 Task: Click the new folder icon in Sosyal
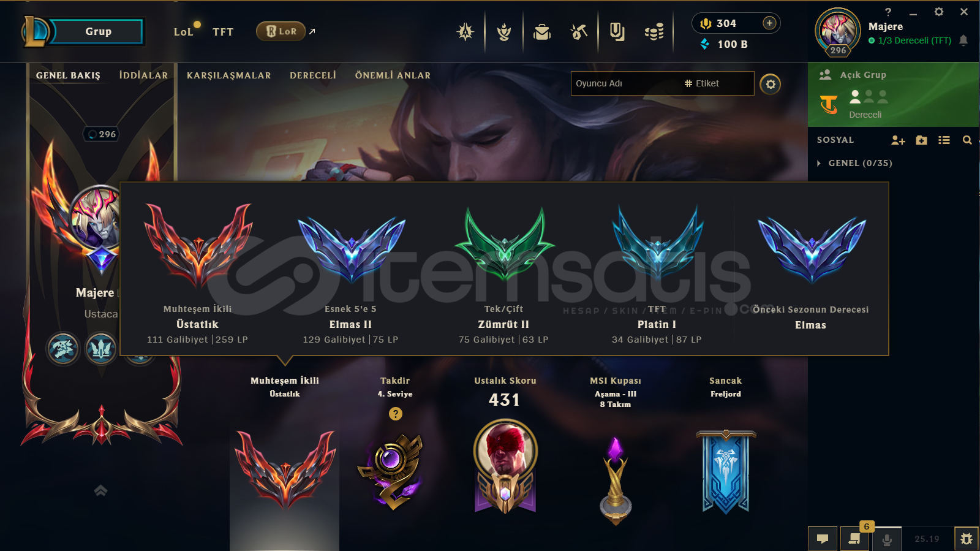point(921,140)
